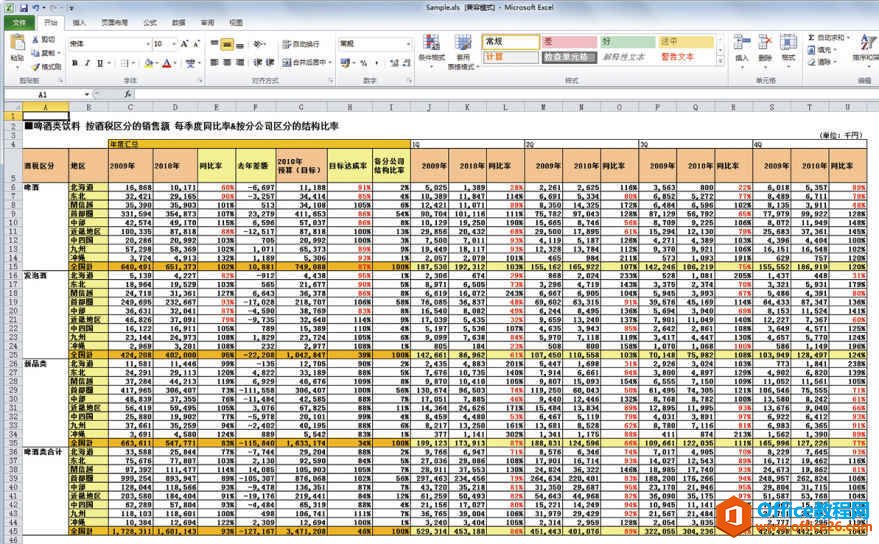This screenshot has height=544, width=879.
Task: Click the Decrease Decimal icon
Action: pyautogui.click(x=406, y=63)
